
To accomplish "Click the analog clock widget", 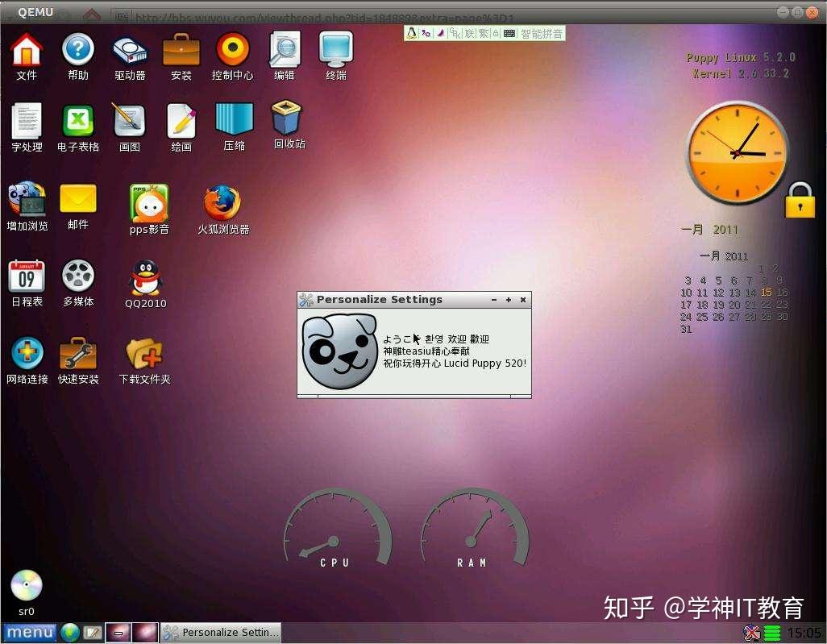I will pyautogui.click(x=736, y=153).
